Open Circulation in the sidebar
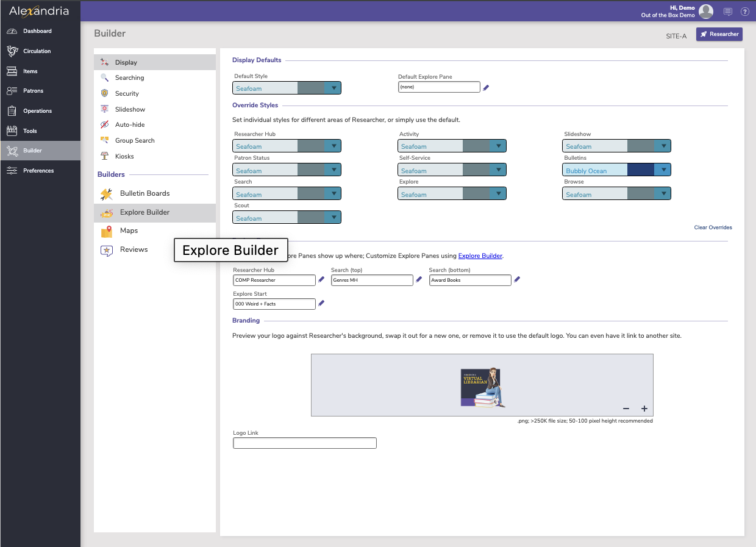 click(x=40, y=51)
